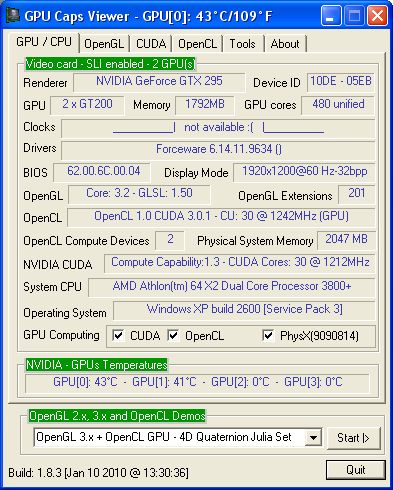Open the Tools tab
This screenshot has width=393, height=490.
pos(243,44)
